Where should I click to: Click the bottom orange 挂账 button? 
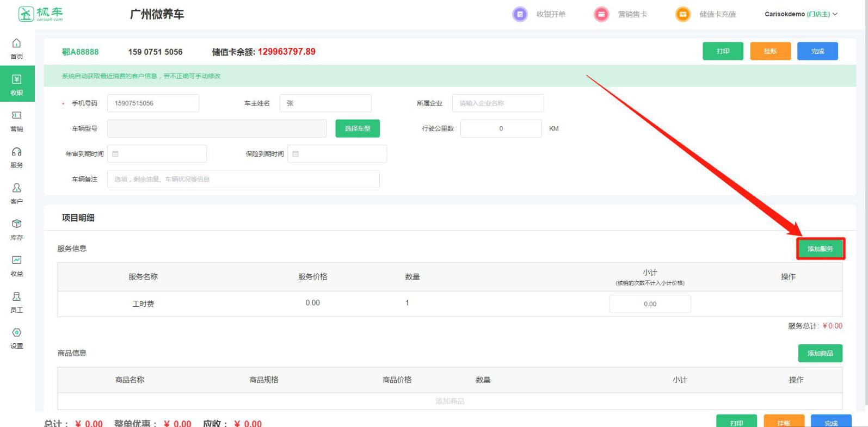pos(784,422)
